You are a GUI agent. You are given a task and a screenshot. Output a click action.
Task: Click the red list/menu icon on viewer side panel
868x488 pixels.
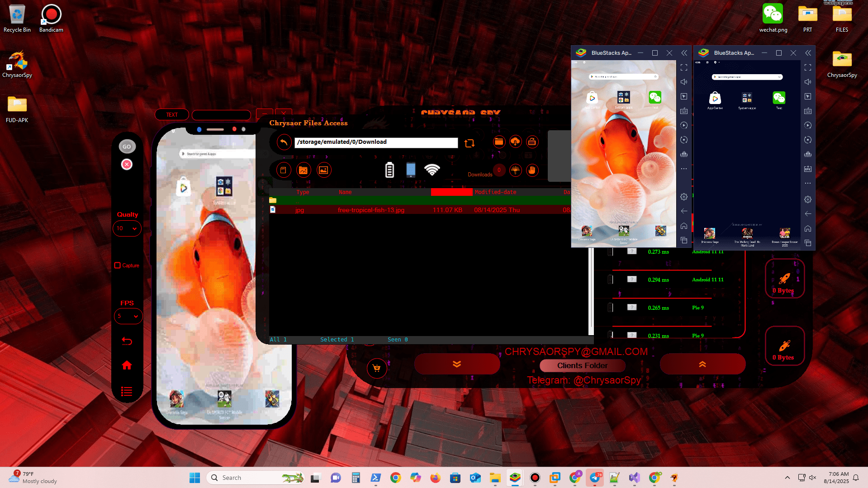click(127, 391)
